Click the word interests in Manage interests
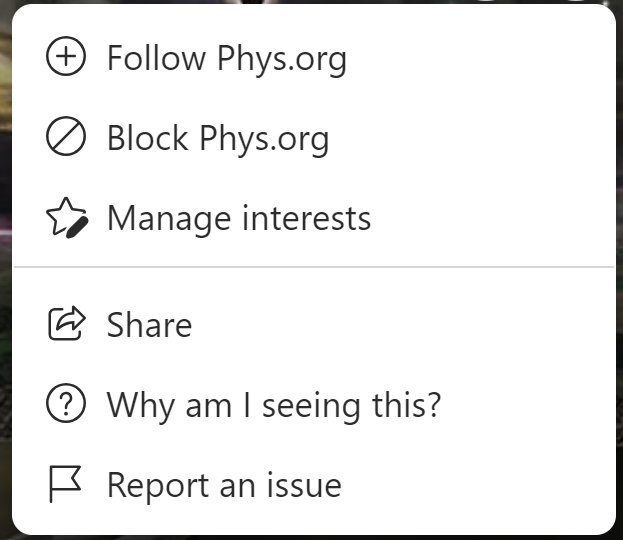 tap(306, 218)
